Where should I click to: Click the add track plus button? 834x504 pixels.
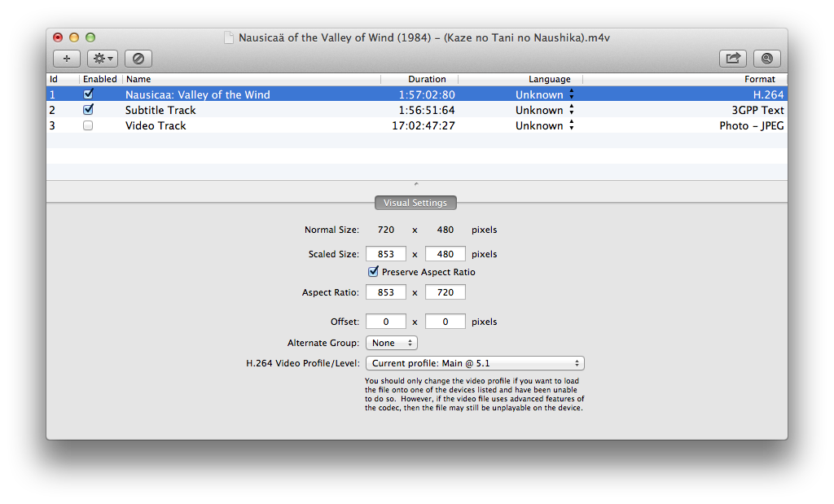(67, 59)
